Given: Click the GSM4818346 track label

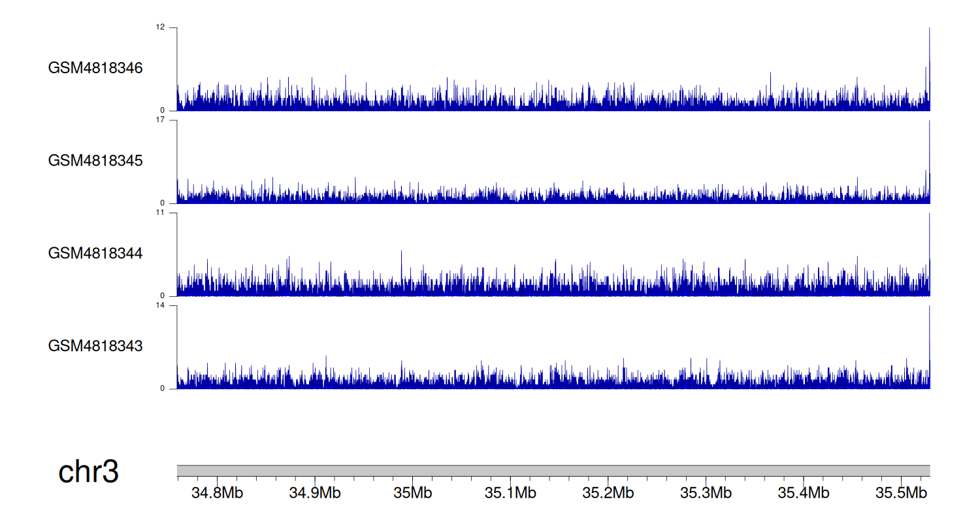Looking at the screenshot, I should (95, 68).
